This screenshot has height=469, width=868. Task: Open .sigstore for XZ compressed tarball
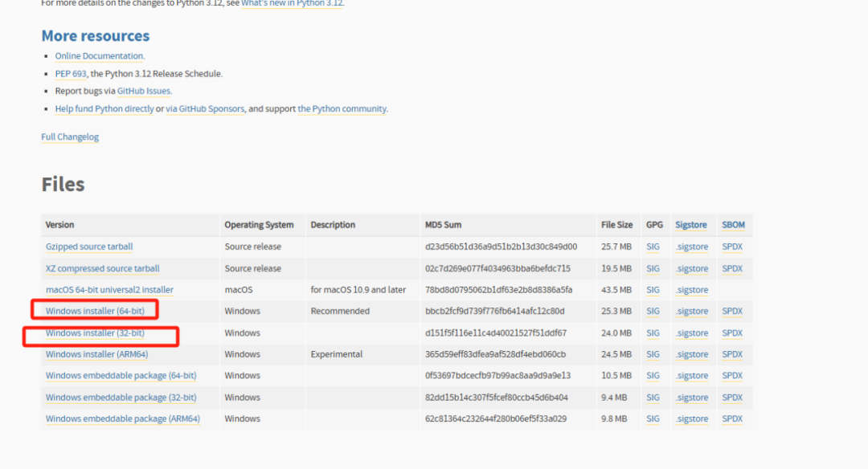pyautogui.click(x=692, y=268)
